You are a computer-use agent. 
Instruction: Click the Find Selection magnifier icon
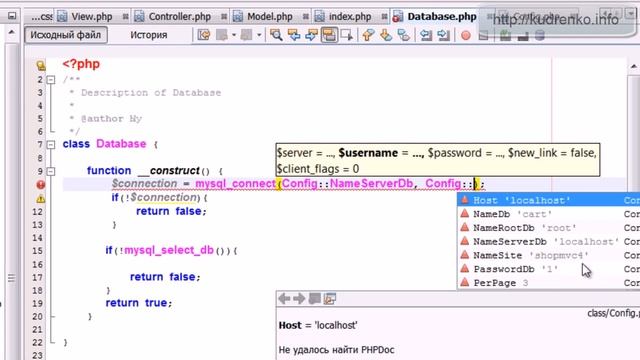click(276, 35)
